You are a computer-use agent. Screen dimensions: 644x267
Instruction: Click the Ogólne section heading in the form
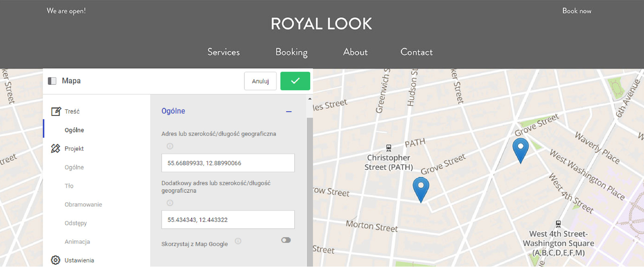[173, 111]
